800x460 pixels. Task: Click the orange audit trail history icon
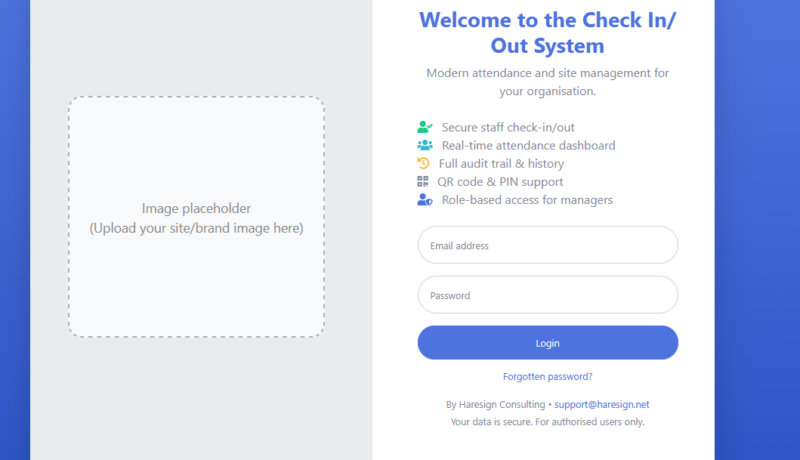point(423,163)
